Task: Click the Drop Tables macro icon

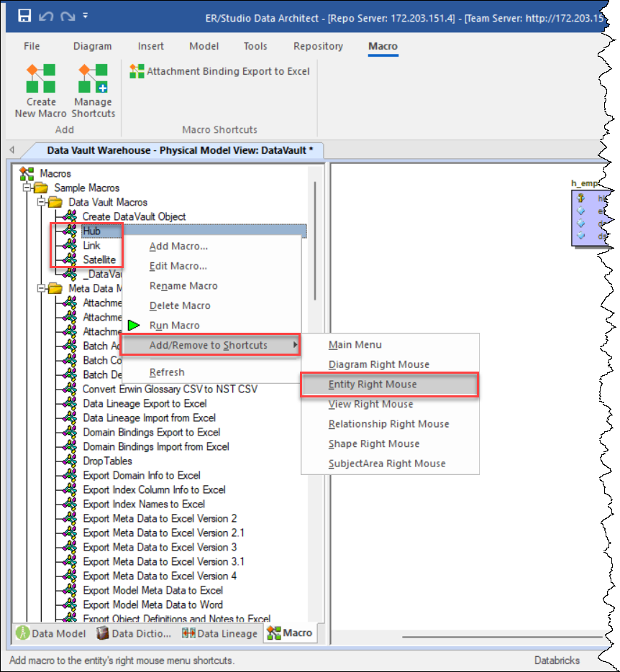Action: [70, 461]
